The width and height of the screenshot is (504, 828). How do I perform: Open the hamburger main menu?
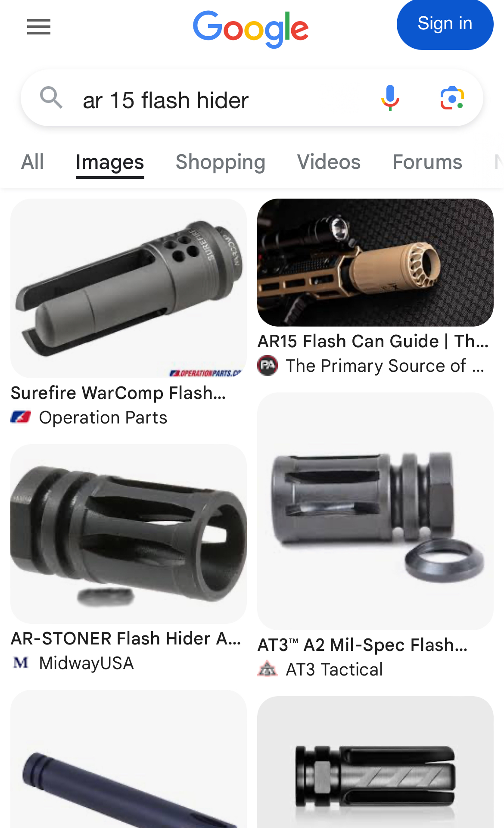point(39,27)
